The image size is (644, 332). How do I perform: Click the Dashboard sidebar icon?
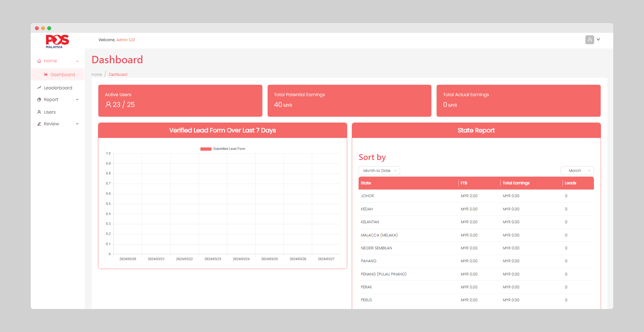[46, 75]
